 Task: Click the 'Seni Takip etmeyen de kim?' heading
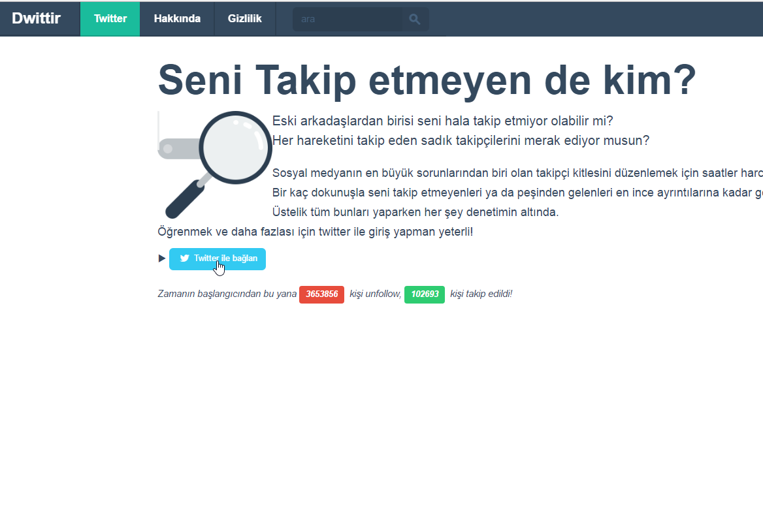point(427,80)
